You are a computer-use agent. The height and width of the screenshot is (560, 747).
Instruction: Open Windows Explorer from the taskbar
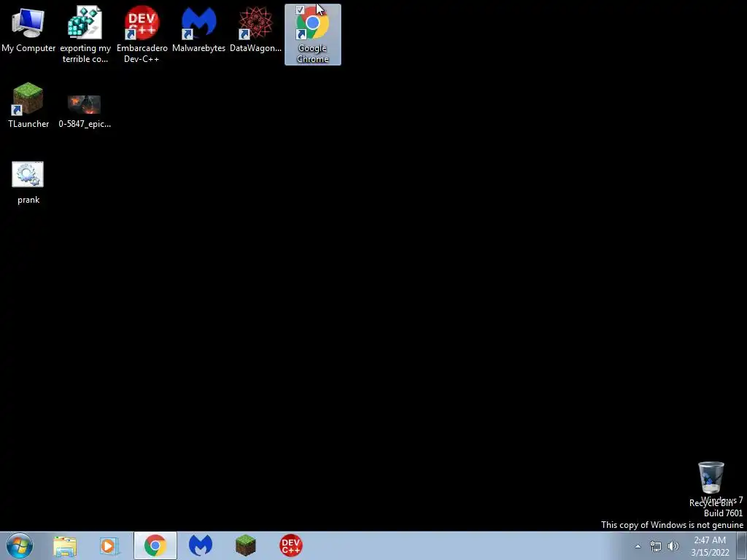65,545
